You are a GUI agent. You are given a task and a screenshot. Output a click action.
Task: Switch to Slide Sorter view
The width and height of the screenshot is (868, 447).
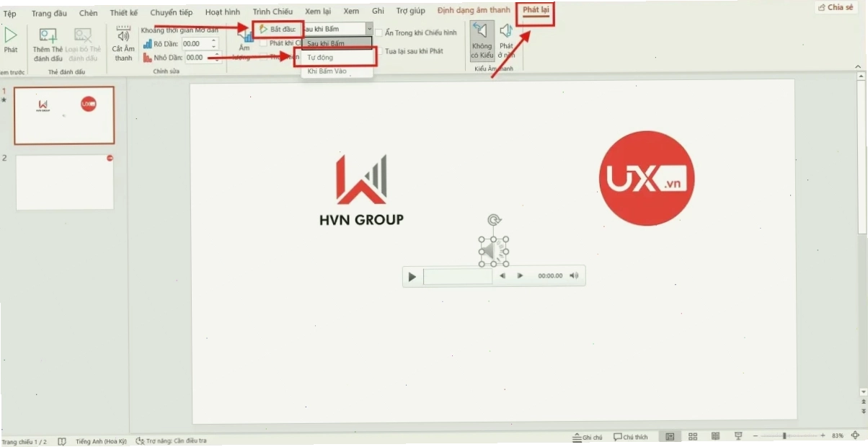(x=693, y=436)
